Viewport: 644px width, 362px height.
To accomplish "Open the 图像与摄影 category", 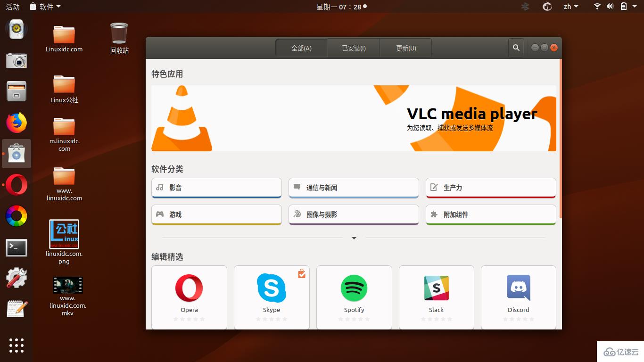I will click(354, 214).
